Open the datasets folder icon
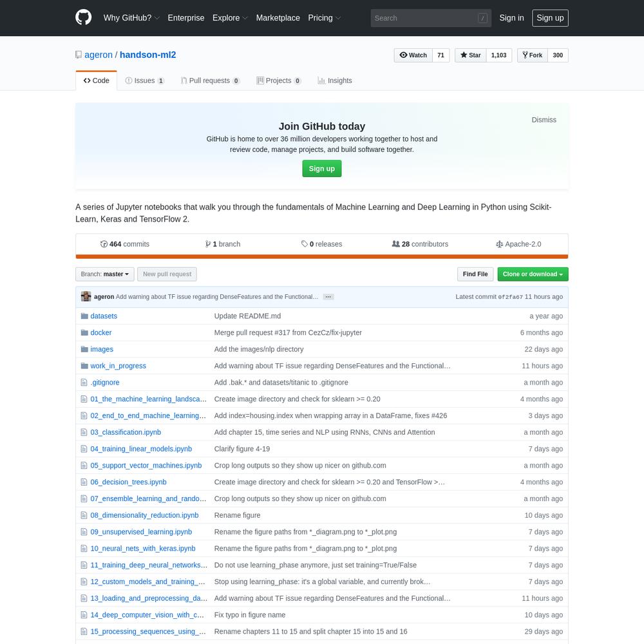This screenshot has height=644, width=644. pyautogui.click(x=84, y=316)
